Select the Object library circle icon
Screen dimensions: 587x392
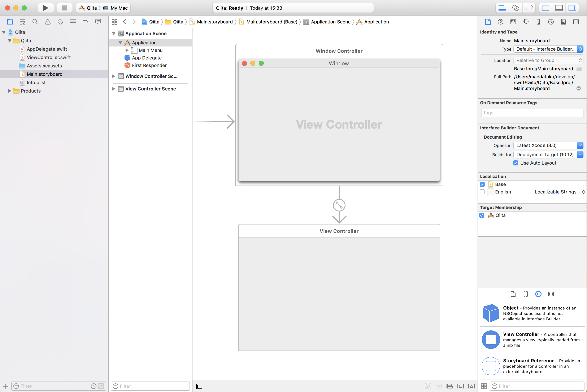538,294
